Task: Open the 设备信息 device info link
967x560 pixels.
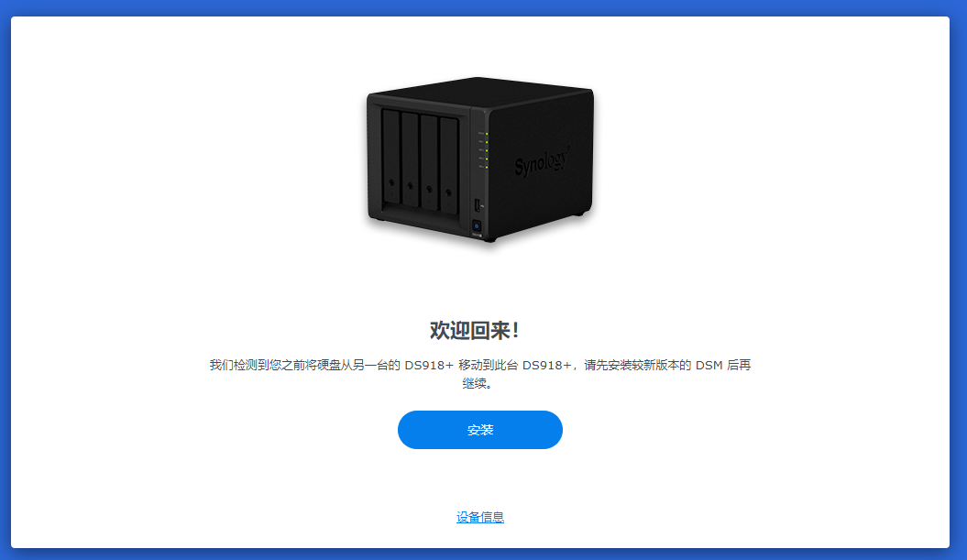Action: (479, 518)
